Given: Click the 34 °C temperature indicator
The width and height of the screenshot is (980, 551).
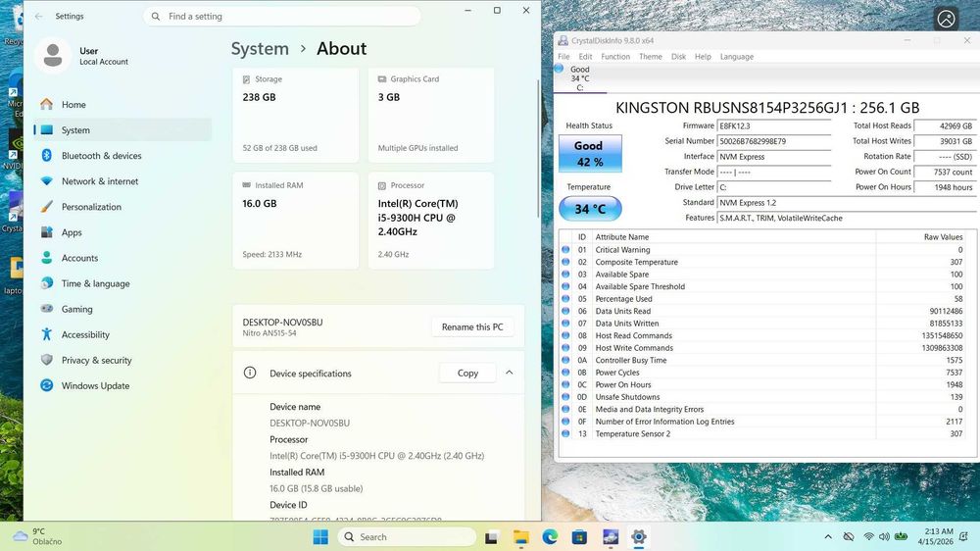Looking at the screenshot, I should (x=590, y=209).
